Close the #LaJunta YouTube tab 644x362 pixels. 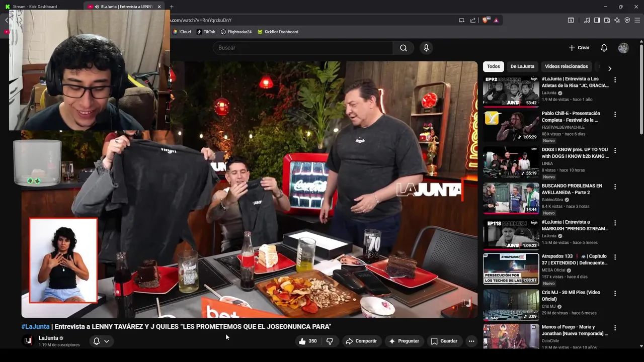[159, 7]
